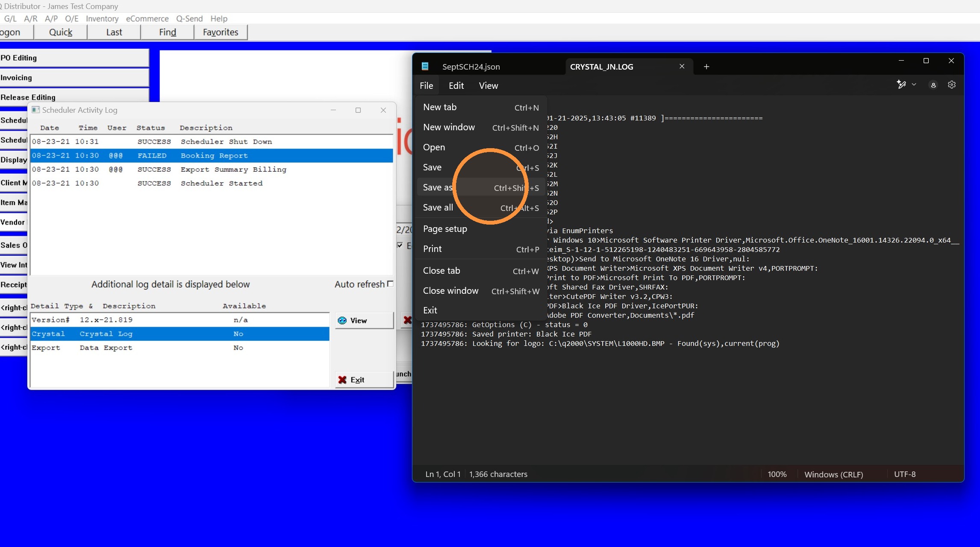
Task: Close the CRYSTAL_JN.LOG tab
Action: tap(682, 66)
